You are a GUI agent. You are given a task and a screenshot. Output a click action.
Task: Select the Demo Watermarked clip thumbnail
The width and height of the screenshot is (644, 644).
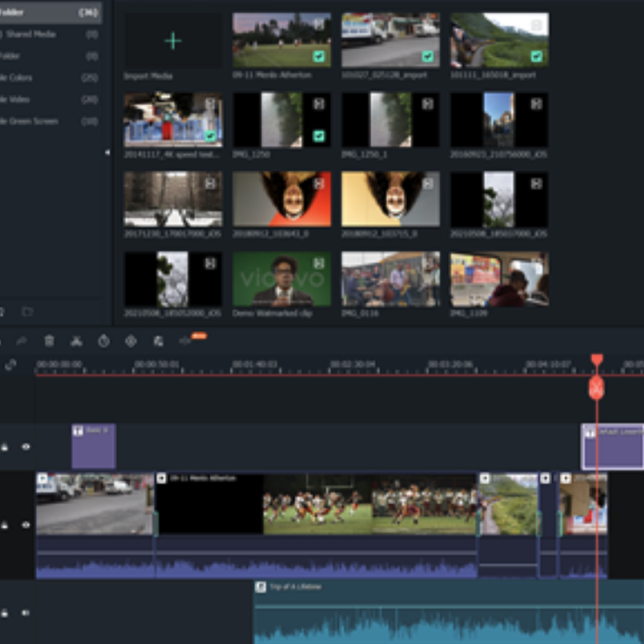tap(281, 279)
